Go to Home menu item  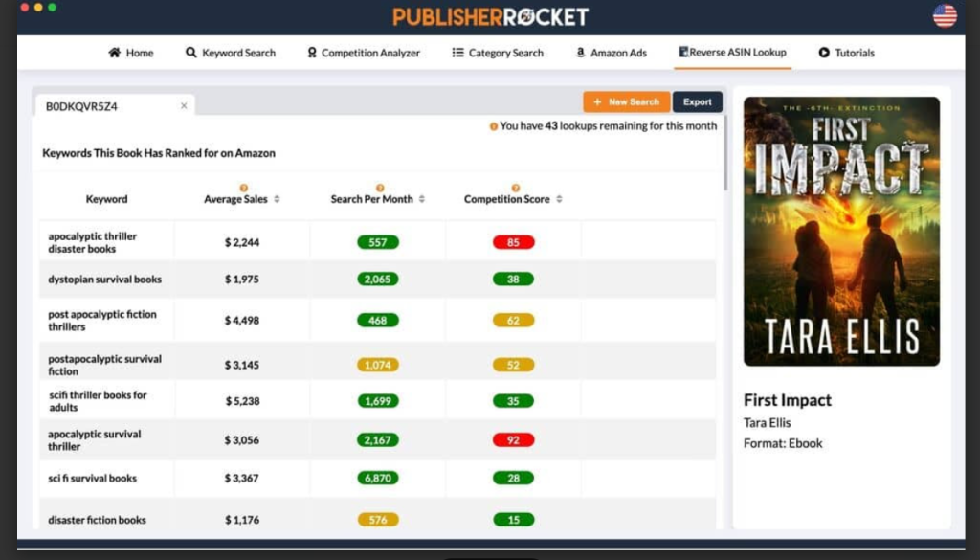point(130,53)
